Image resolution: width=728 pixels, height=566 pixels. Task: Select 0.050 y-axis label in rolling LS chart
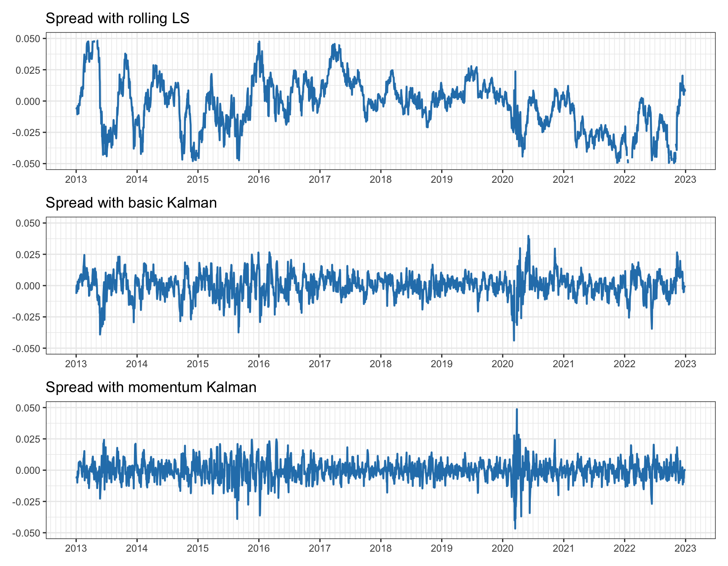click(28, 39)
